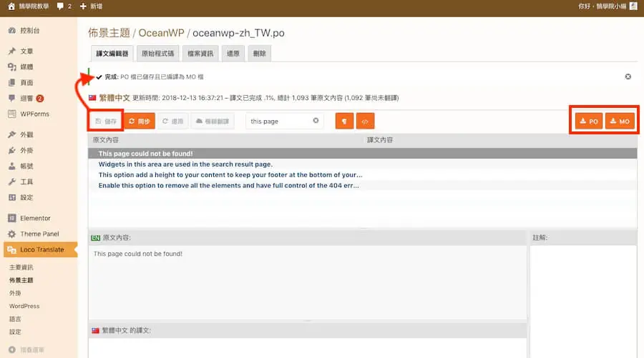Click into the 註解 comments box
644x358 pixels.
[583, 302]
